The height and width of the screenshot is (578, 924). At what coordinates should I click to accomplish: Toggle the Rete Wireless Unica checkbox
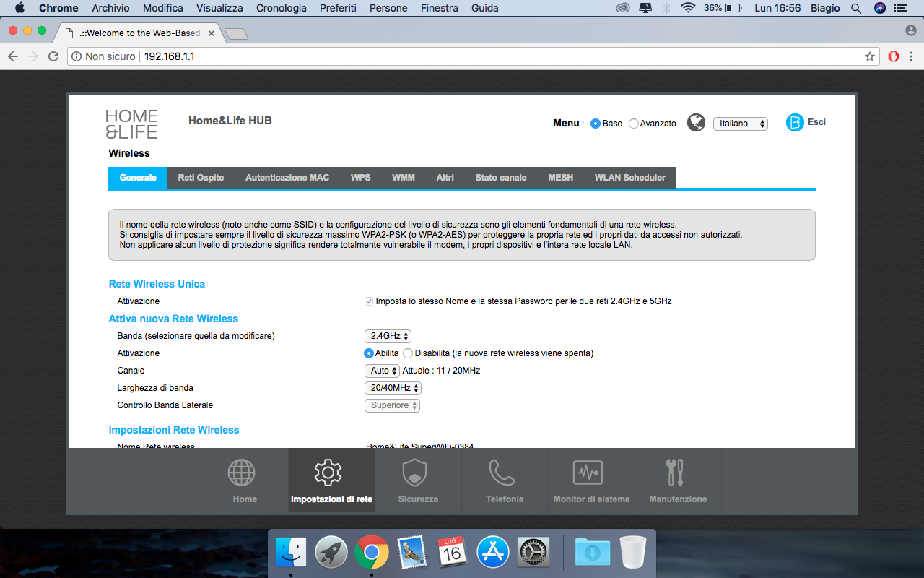click(x=369, y=301)
